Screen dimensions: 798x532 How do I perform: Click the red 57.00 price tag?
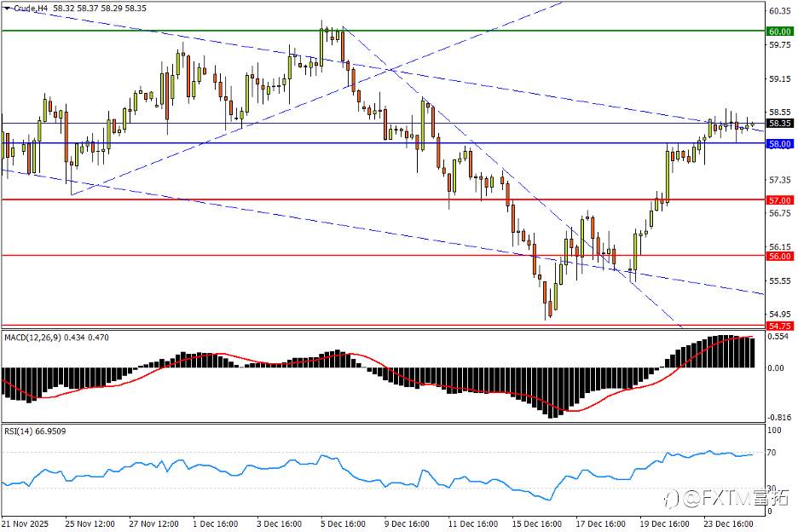pyautogui.click(x=780, y=200)
